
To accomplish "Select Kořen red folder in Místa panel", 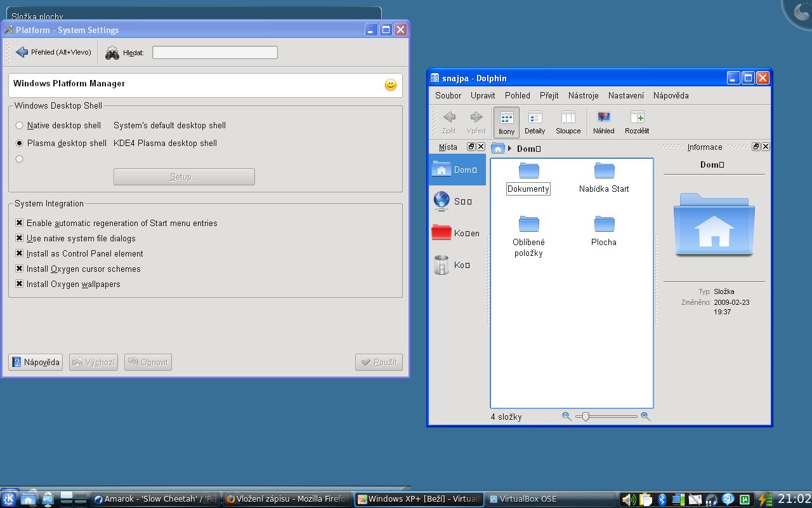I will (457, 233).
